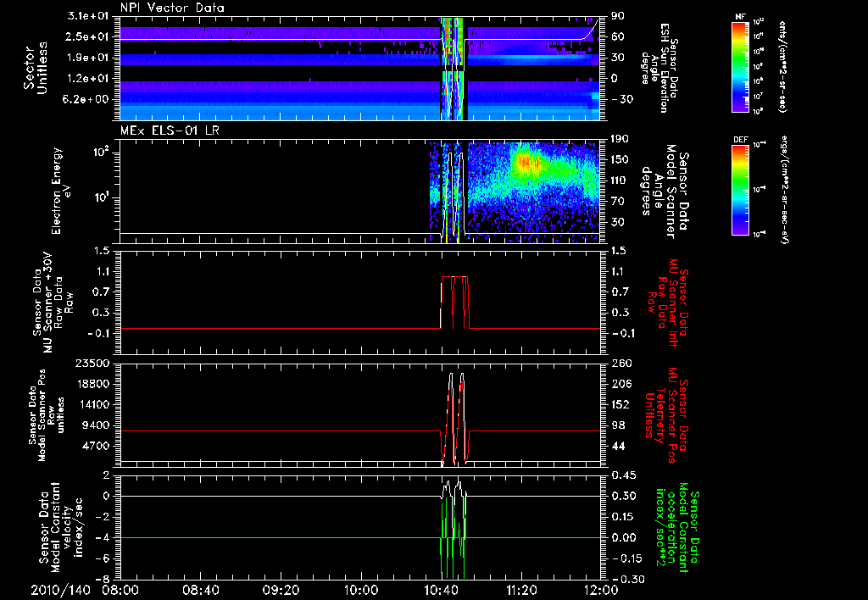Select the 09:20 time axis tick label

(281, 588)
